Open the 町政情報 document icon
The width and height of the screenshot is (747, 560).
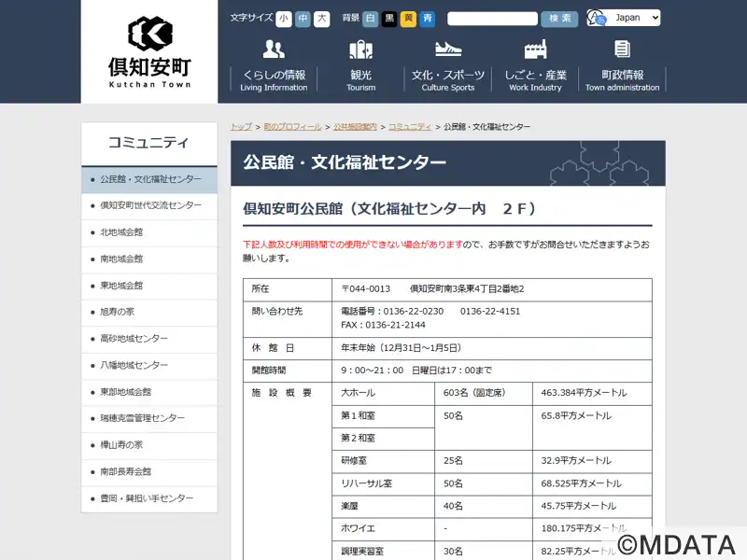622,49
